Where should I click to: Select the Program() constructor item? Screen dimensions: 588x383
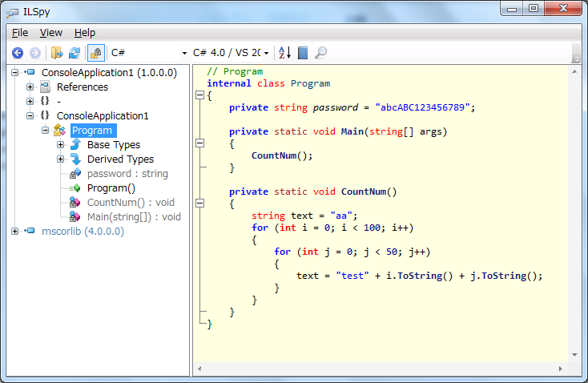click(x=111, y=188)
